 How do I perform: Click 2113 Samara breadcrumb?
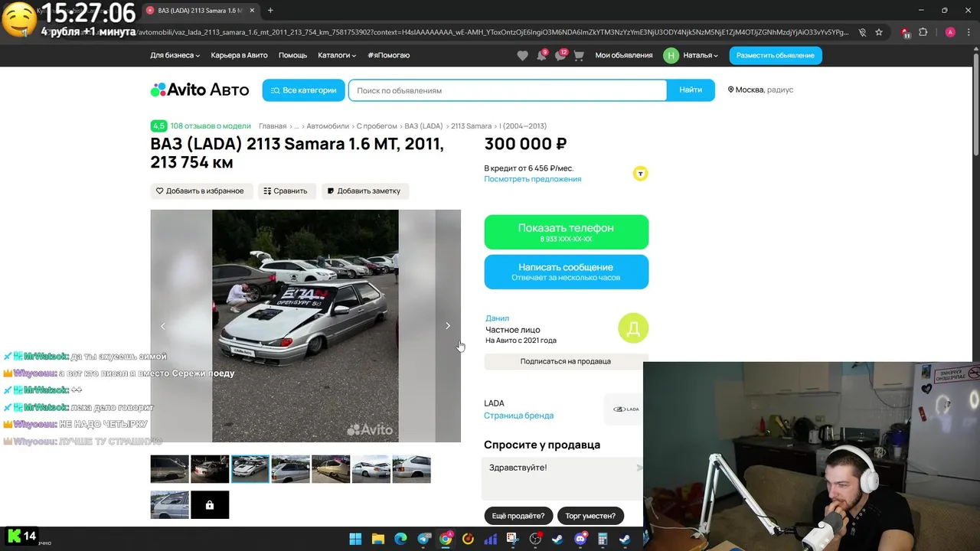coord(471,126)
